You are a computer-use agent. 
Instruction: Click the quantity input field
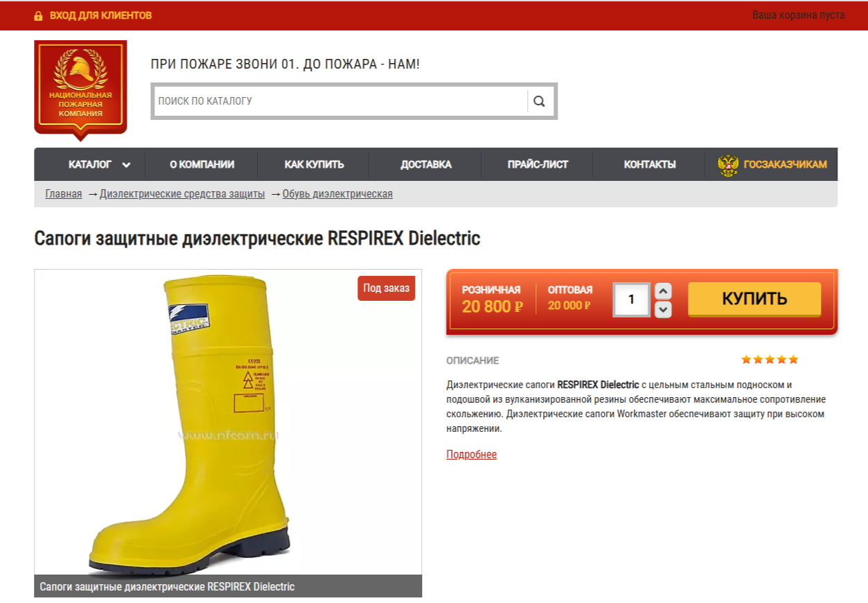coord(631,299)
